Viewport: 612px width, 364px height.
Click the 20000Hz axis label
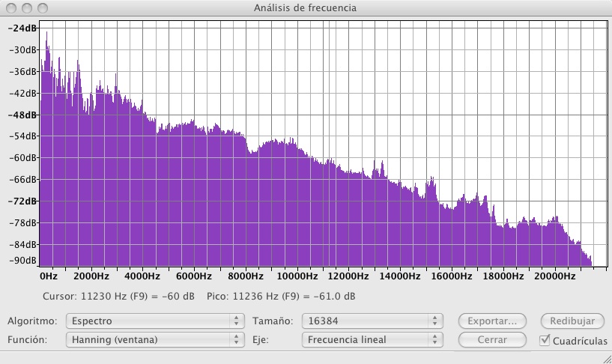(554, 276)
